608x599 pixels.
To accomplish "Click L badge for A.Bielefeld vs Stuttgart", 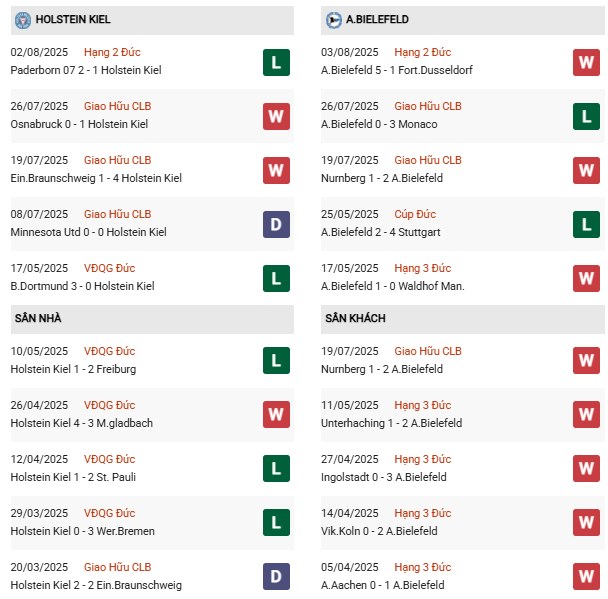I will click(586, 225).
